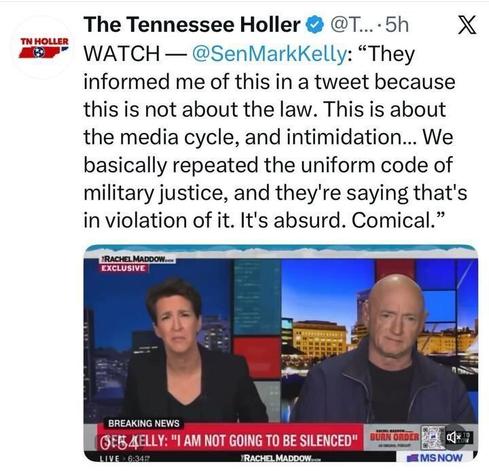Open the TN Holler profile avatar
Viewport: 489px width, 471px height.
(44, 48)
